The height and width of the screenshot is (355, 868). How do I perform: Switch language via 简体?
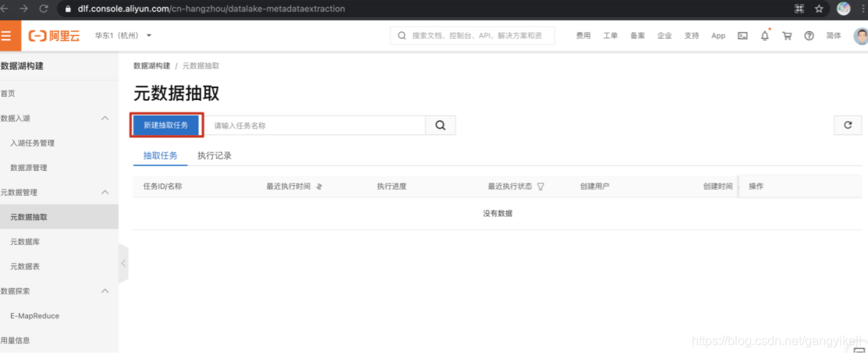833,35
